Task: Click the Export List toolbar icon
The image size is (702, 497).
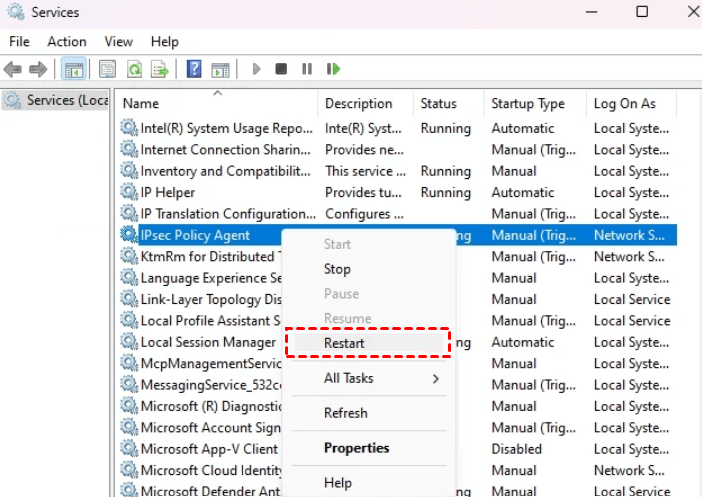Action: click(x=159, y=69)
